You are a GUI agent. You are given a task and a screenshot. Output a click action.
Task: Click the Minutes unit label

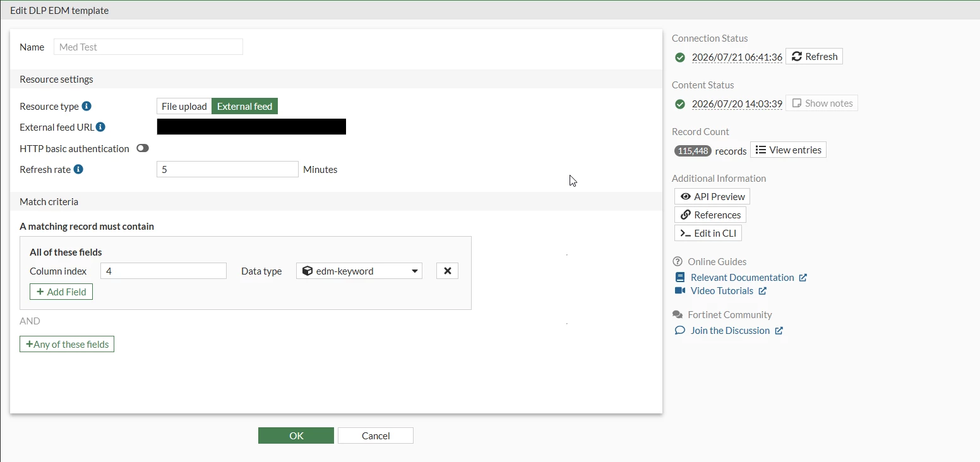tap(320, 169)
